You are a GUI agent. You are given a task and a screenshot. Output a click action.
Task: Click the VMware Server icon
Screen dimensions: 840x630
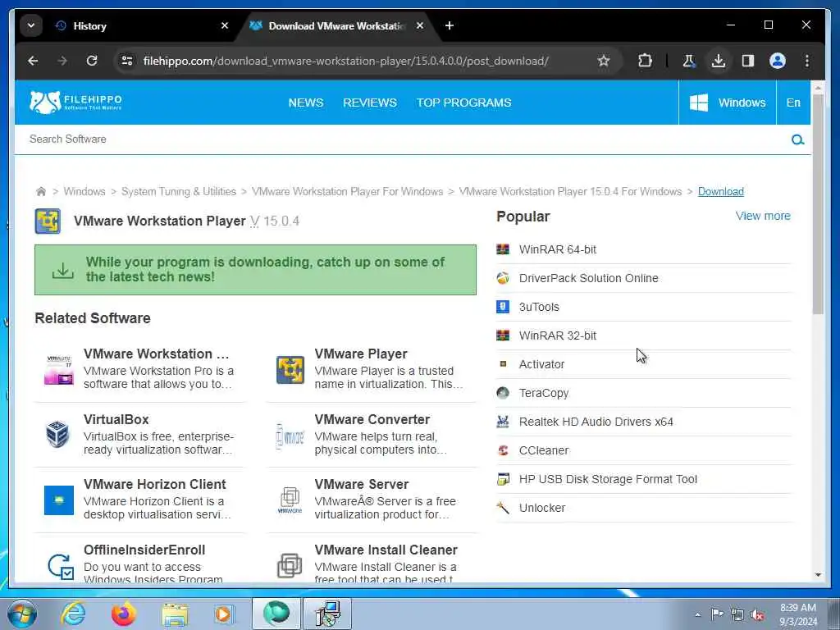pos(290,500)
